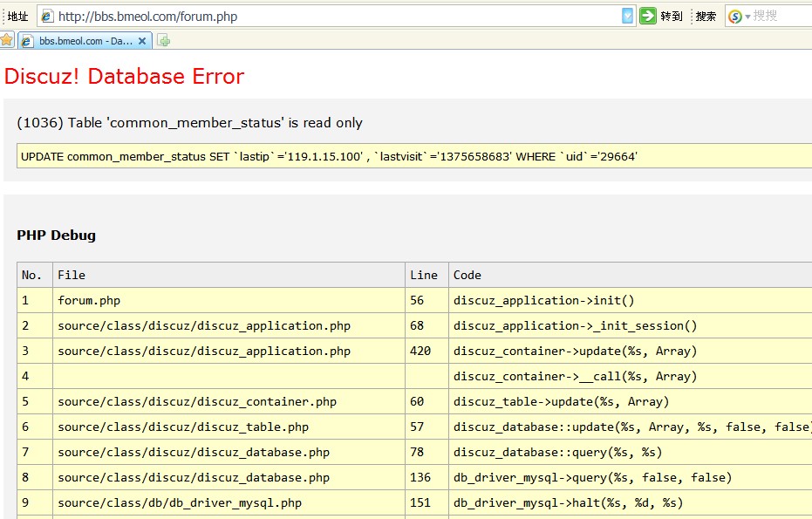Select the bbs.bmeol.com tab

point(85,41)
